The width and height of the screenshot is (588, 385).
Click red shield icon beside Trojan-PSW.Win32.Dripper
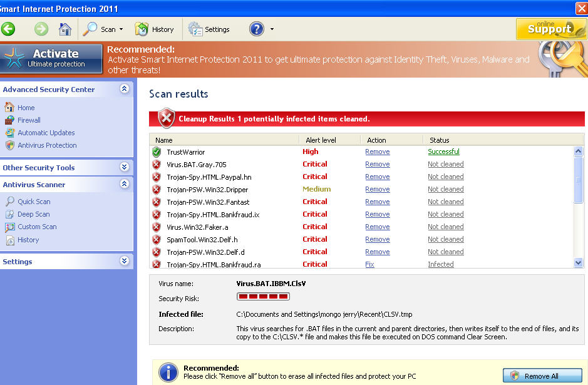[x=157, y=190]
